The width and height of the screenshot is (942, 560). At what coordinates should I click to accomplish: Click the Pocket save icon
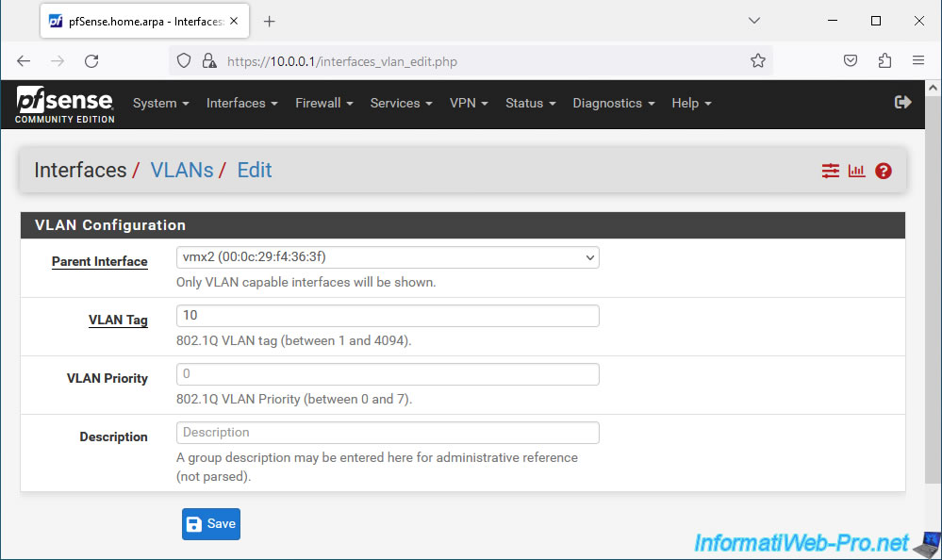[x=851, y=61]
